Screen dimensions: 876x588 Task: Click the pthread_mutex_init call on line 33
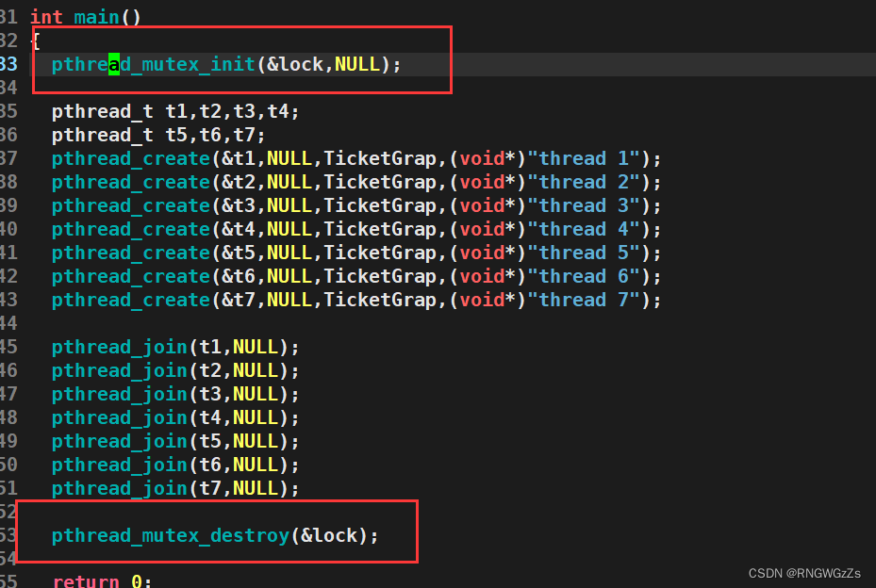(226, 65)
